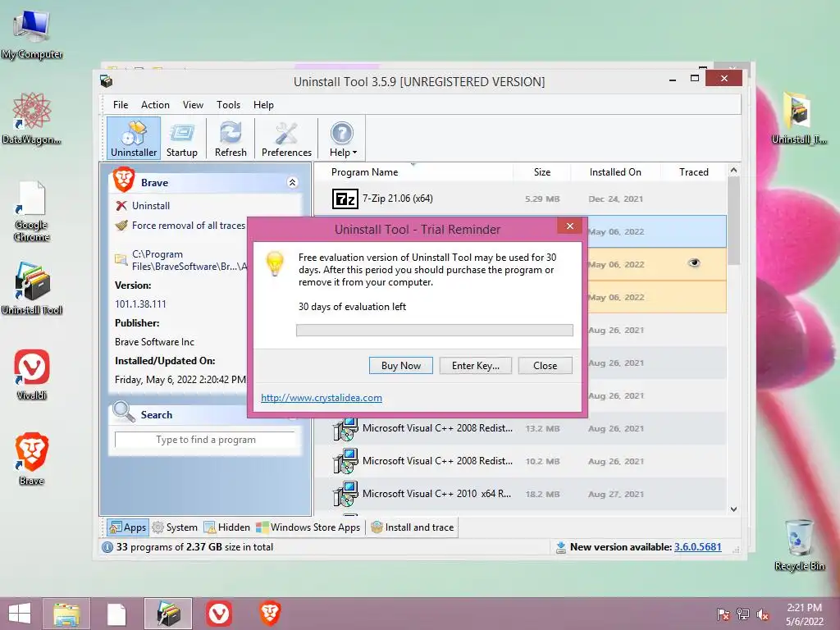Open the Install and trace tab
This screenshot has height=630, width=840.
click(413, 527)
